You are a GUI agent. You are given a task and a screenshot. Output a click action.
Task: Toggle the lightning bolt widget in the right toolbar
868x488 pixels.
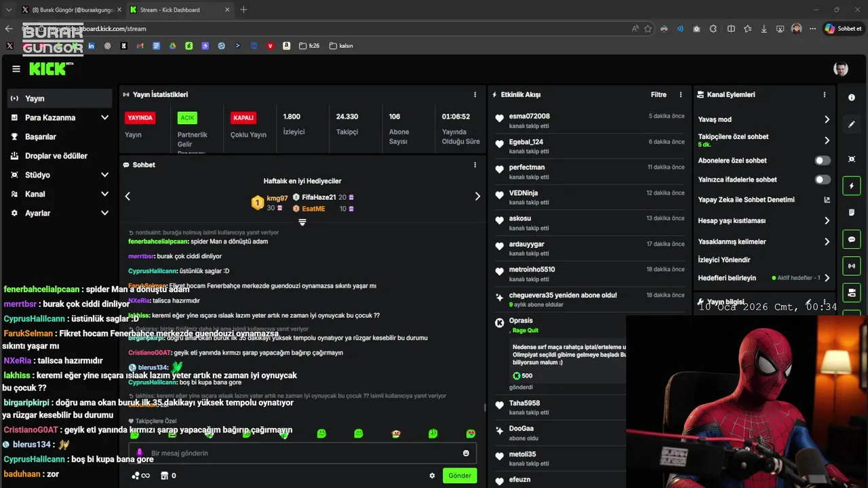click(x=852, y=186)
